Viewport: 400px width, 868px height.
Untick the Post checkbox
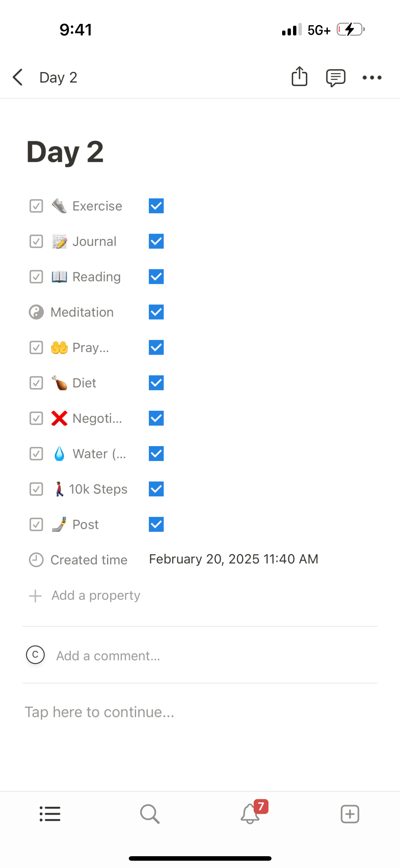[156, 524]
